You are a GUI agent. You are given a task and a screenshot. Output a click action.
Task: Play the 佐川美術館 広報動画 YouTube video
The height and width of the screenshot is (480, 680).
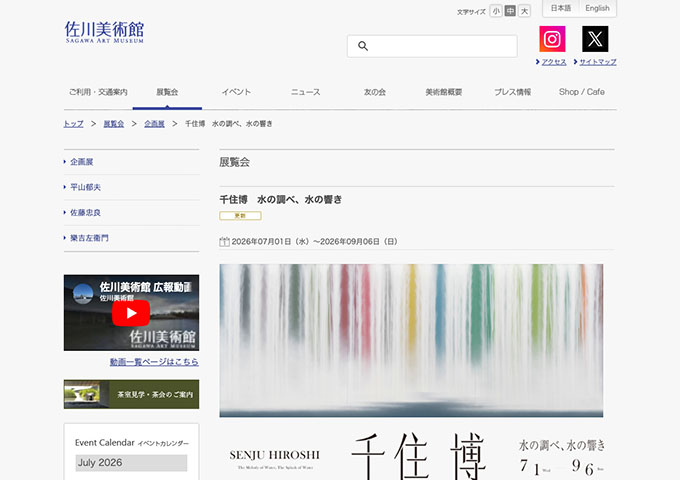coord(131,313)
